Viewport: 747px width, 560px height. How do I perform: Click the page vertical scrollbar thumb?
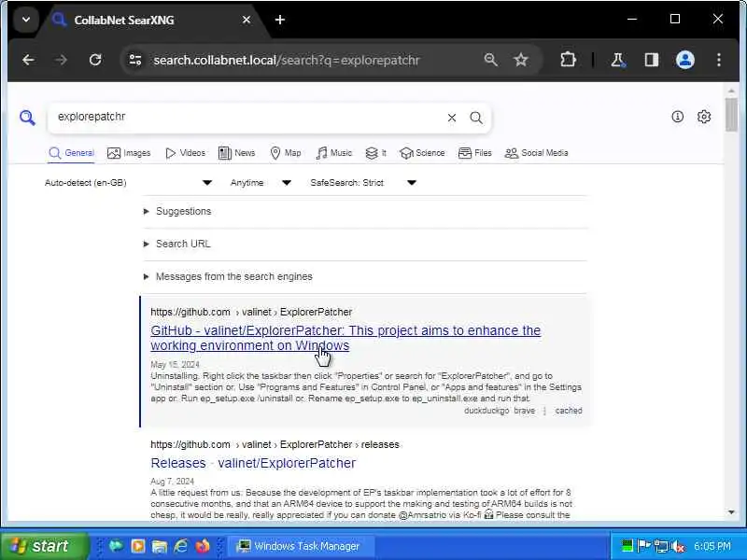(x=731, y=114)
